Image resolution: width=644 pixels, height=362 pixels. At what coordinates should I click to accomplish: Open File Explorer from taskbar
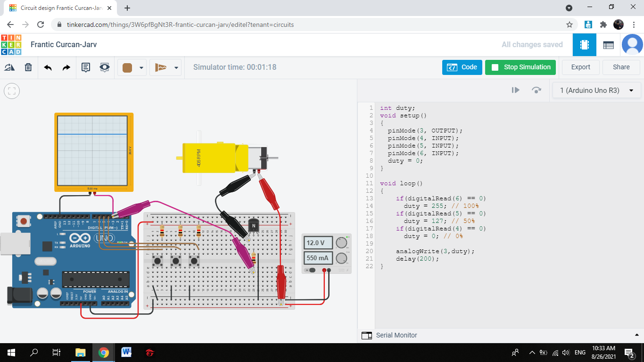[x=80, y=352]
